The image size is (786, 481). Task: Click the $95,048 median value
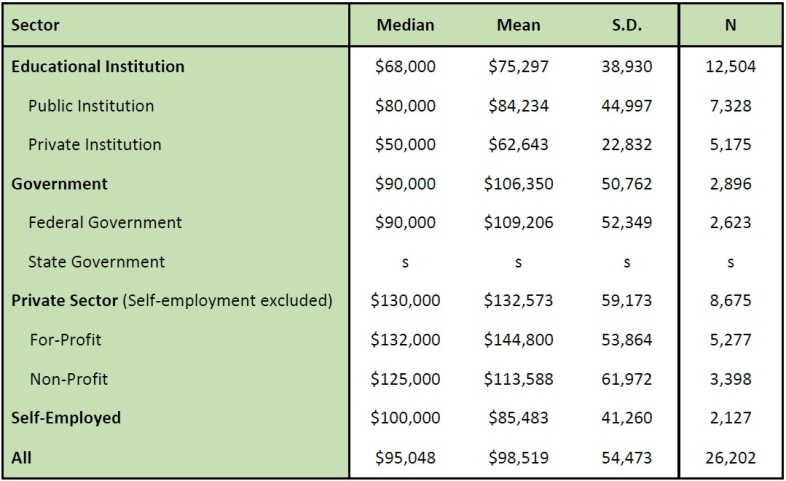[405, 457]
